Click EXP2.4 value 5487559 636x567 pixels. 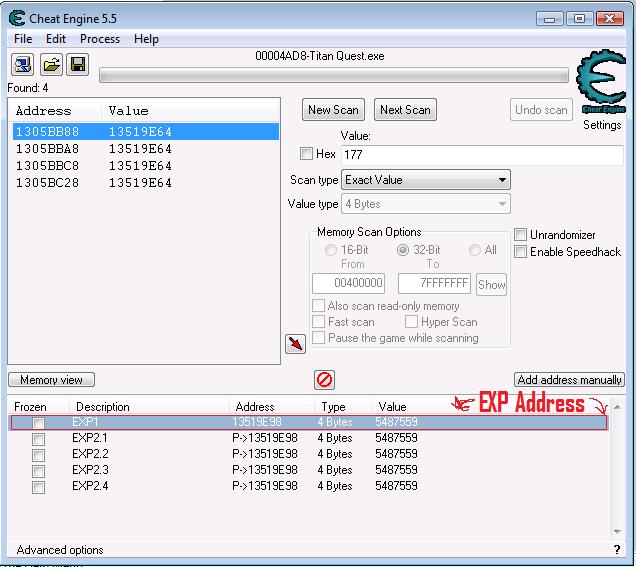pos(396,486)
